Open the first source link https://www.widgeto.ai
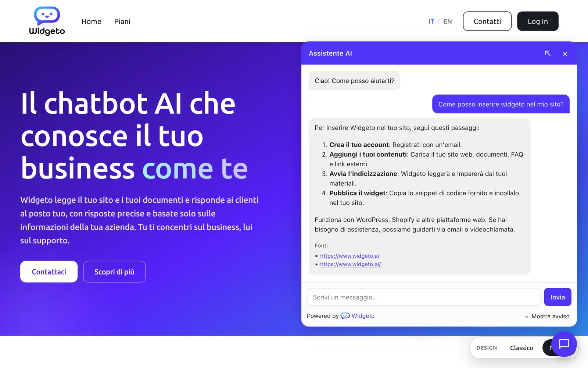The width and height of the screenshot is (588, 368). coord(349,256)
